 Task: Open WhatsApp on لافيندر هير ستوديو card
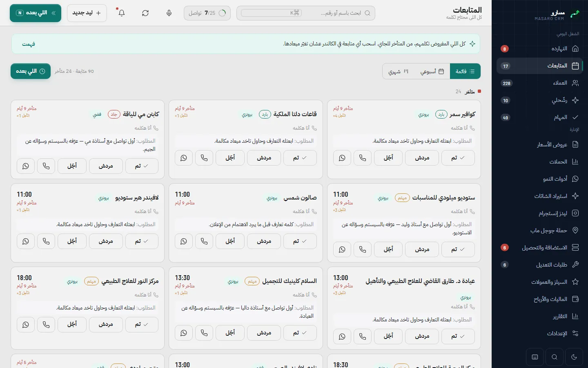tap(26, 241)
